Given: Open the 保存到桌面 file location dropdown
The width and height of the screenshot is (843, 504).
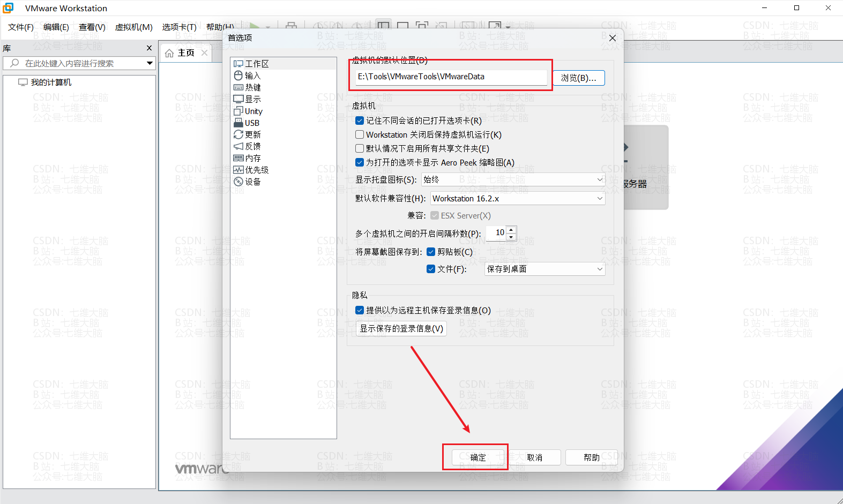Looking at the screenshot, I should pos(545,269).
